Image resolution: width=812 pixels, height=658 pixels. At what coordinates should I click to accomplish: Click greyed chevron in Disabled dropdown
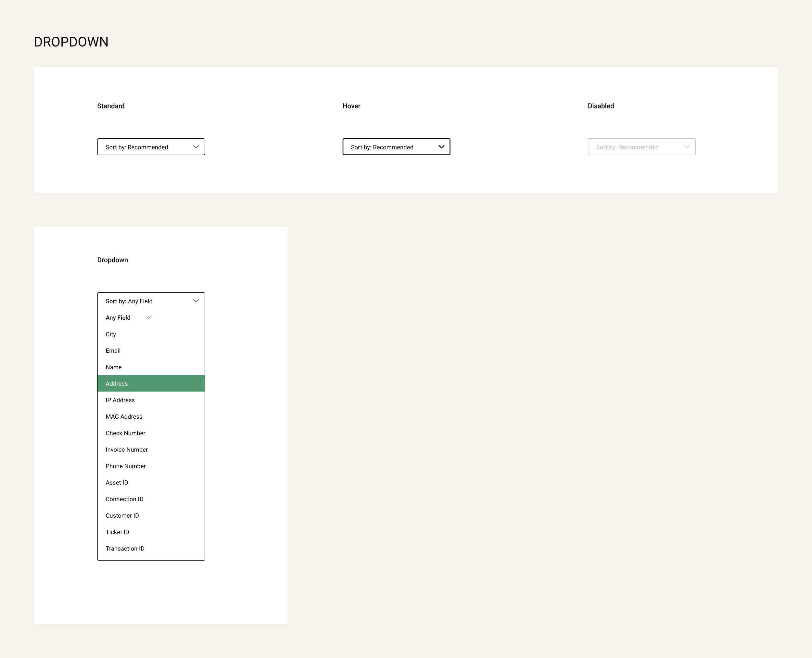tap(687, 147)
